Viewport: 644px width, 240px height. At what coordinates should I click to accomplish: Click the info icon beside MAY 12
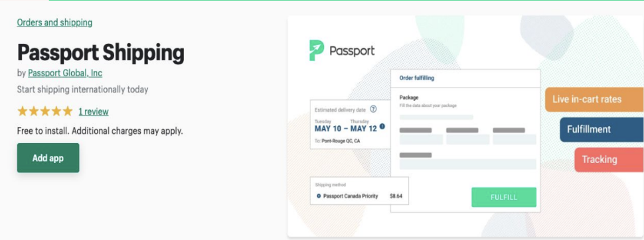(x=382, y=127)
